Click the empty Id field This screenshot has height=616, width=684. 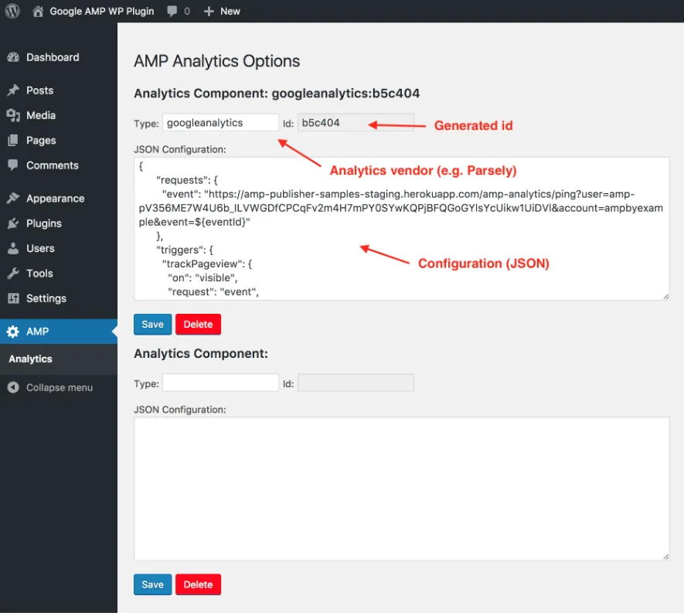(x=356, y=383)
